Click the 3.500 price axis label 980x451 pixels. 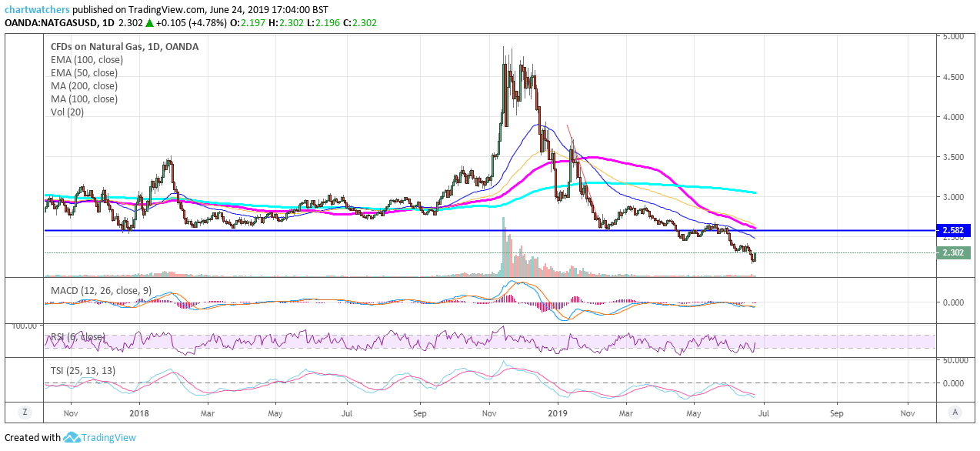tap(954, 157)
